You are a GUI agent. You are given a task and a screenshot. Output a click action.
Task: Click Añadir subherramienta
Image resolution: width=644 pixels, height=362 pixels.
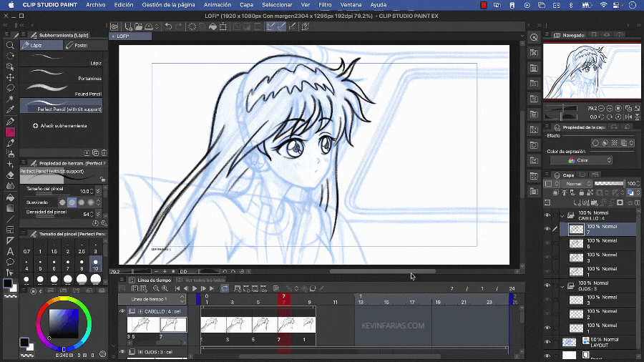click(x=60, y=126)
